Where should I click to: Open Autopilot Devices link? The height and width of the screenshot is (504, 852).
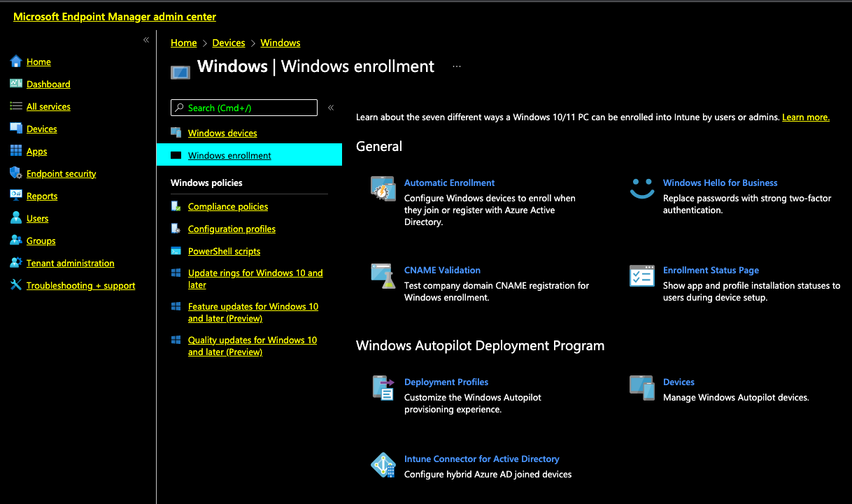pos(679,382)
